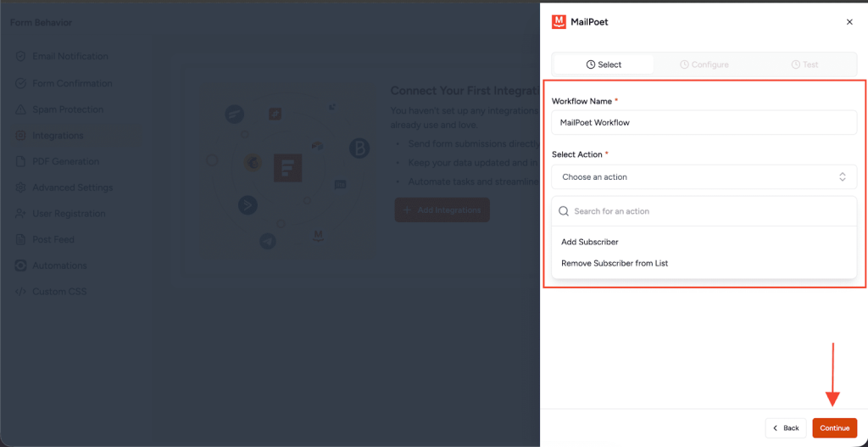Open the Configure step tab
Viewport: 868px width, 447px height.
click(704, 64)
